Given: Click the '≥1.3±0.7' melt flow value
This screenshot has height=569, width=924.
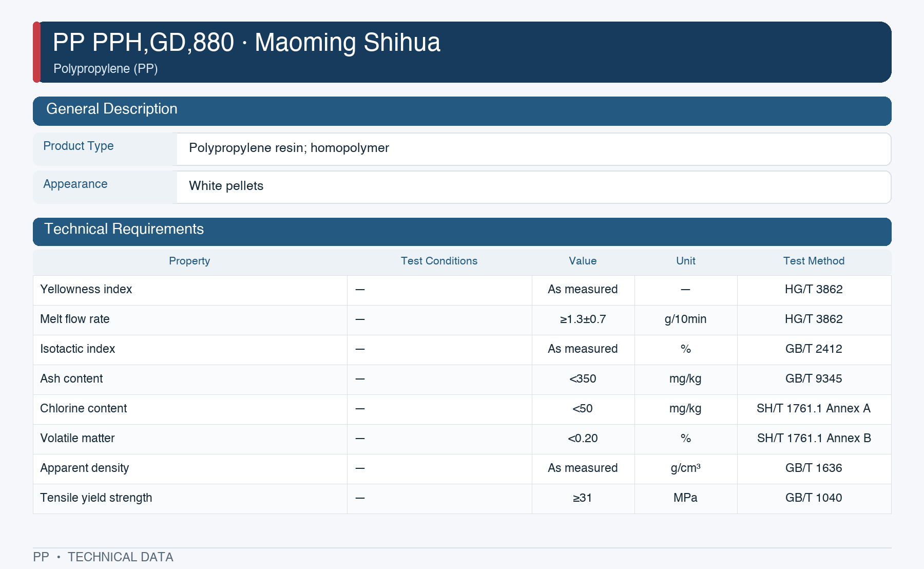Looking at the screenshot, I should tap(583, 319).
